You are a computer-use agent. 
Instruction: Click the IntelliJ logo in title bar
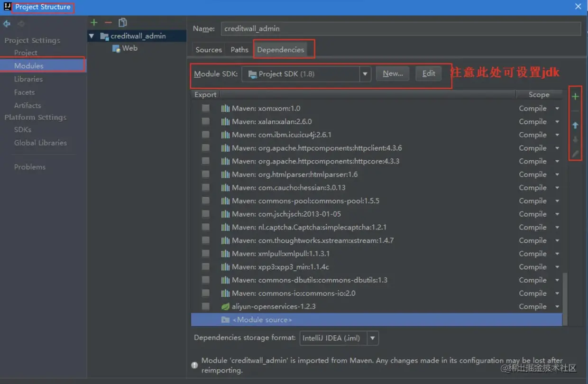[7, 7]
